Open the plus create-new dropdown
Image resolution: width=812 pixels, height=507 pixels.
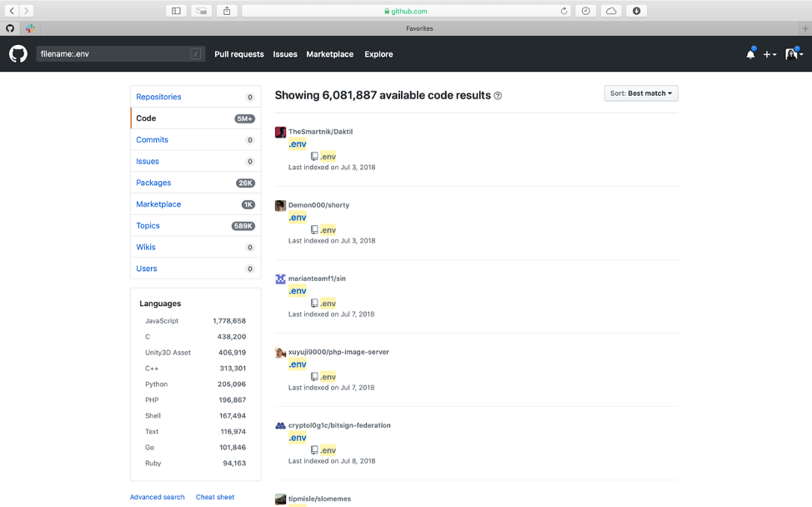[769, 54]
